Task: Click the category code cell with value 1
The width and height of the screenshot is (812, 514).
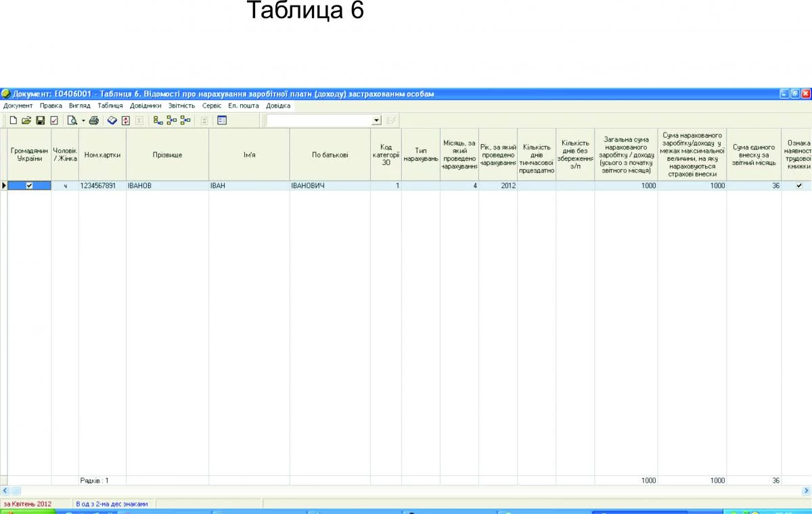Action: pos(386,185)
